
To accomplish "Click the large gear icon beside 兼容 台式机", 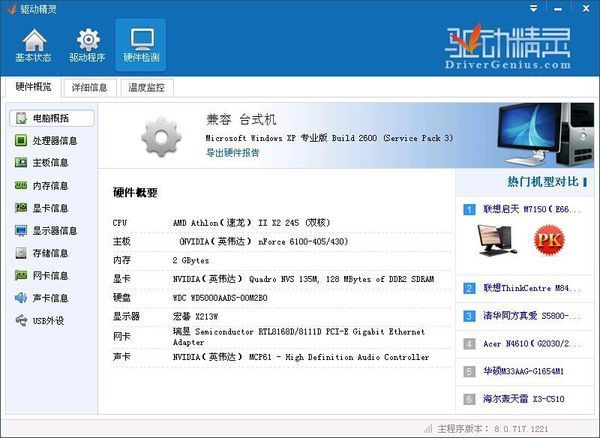I will (161, 137).
